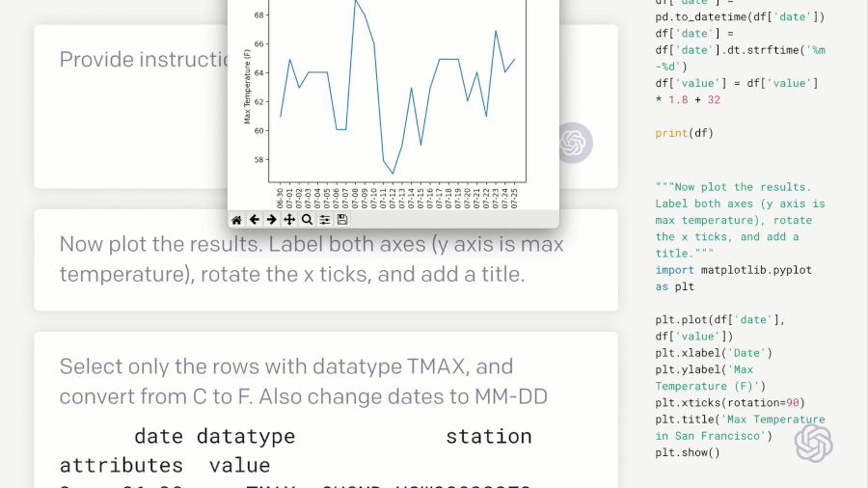Click OpenAI logo below code panel
868x488 pixels.
[813, 444]
